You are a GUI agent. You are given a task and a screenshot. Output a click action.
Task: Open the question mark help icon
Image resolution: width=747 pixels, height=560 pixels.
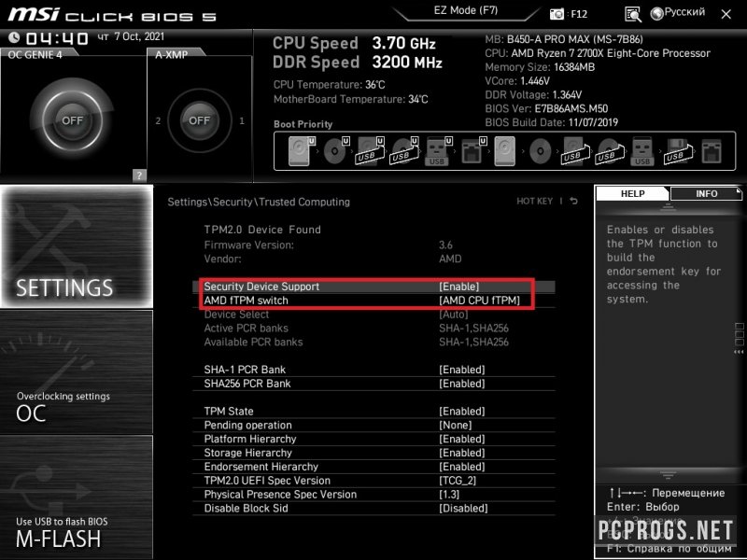pos(139,175)
